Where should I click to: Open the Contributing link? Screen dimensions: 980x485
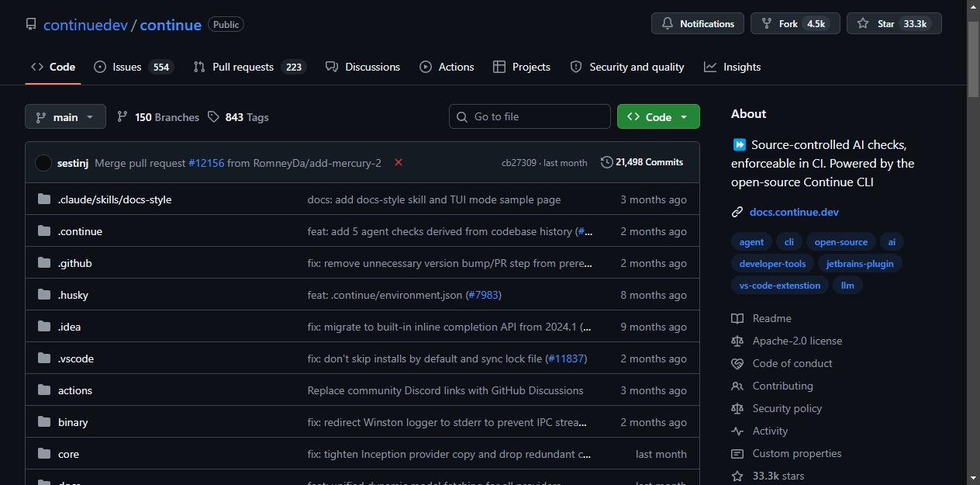click(x=772, y=386)
